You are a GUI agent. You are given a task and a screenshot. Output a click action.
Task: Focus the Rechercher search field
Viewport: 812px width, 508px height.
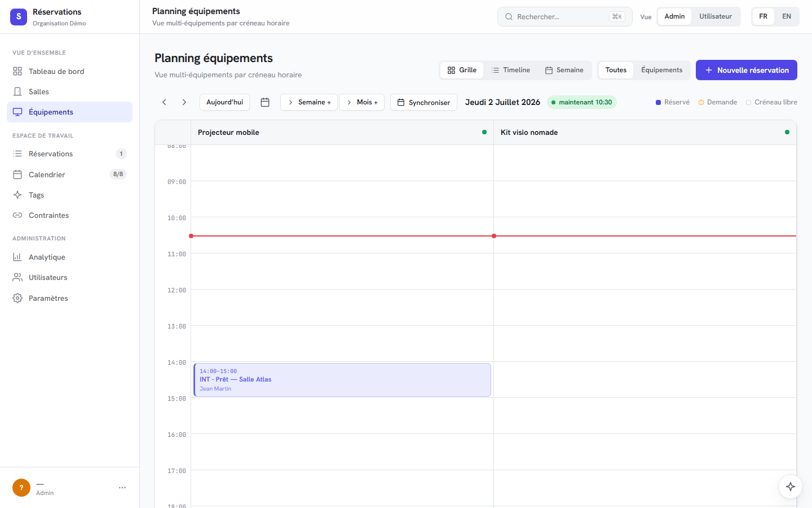(564, 16)
